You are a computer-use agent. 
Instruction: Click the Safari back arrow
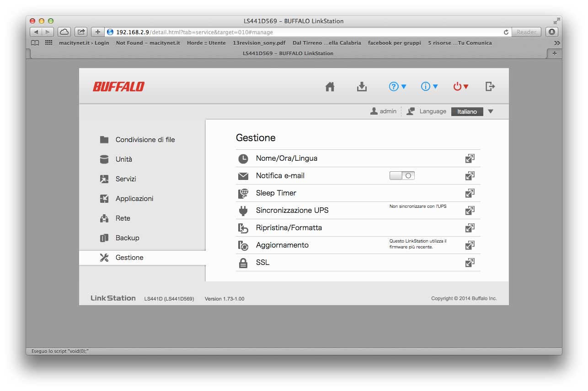click(x=36, y=32)
